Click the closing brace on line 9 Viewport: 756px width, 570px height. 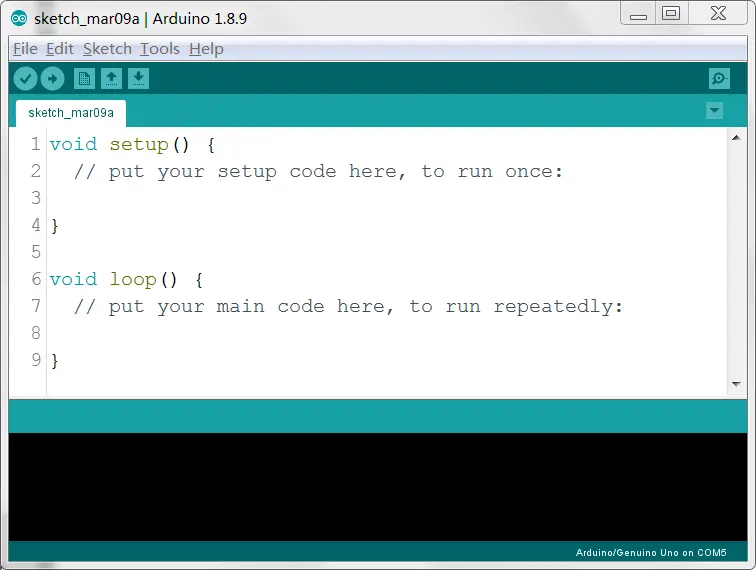[54, 361]
